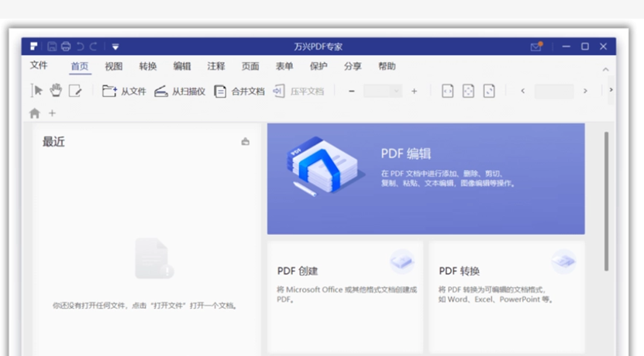The image size is (644, 356).
Task: Click the Fit Page icon
Action: (468, 91)
